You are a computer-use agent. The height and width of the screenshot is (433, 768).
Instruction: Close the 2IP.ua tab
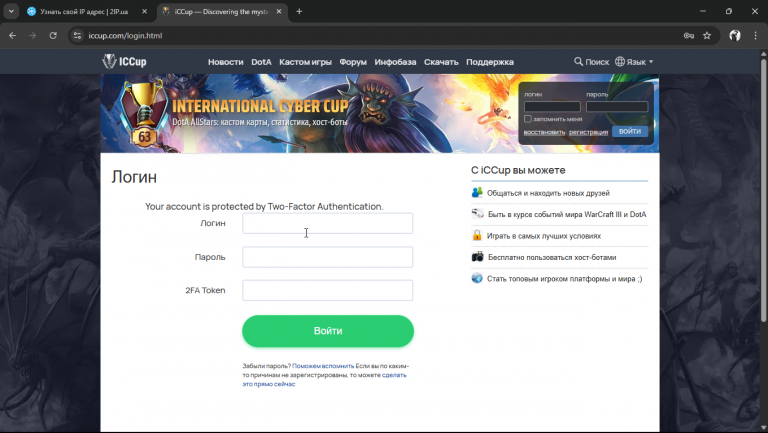tap(144, 11)
